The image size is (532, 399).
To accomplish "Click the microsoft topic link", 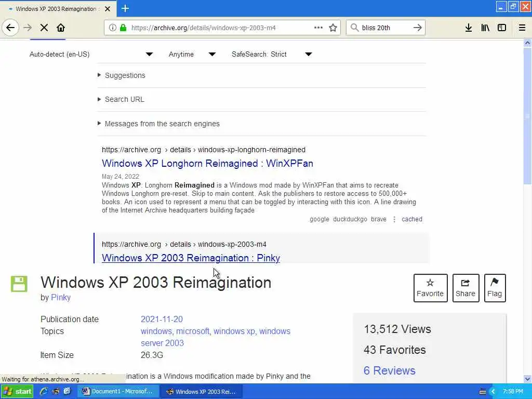I will (x=193, y=331).
